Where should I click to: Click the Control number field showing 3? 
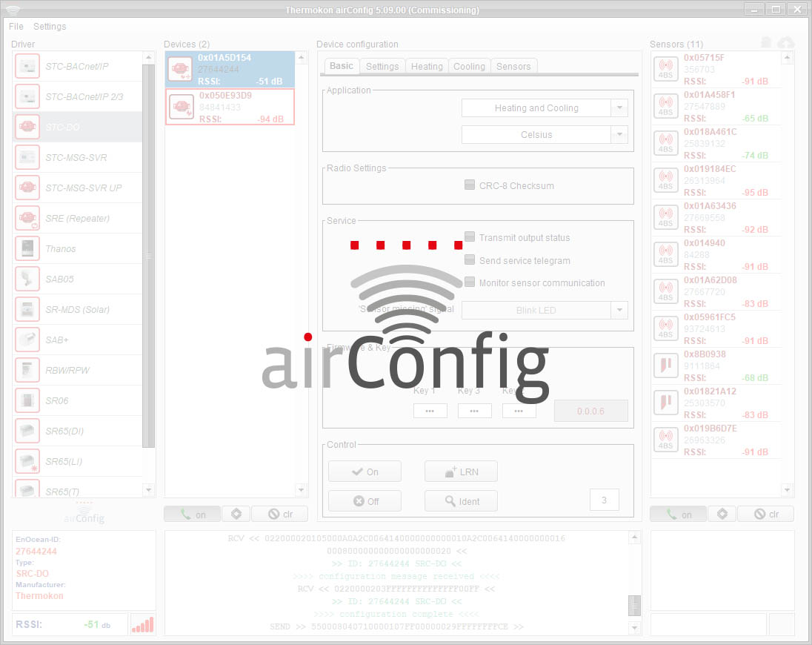point(604,500)
